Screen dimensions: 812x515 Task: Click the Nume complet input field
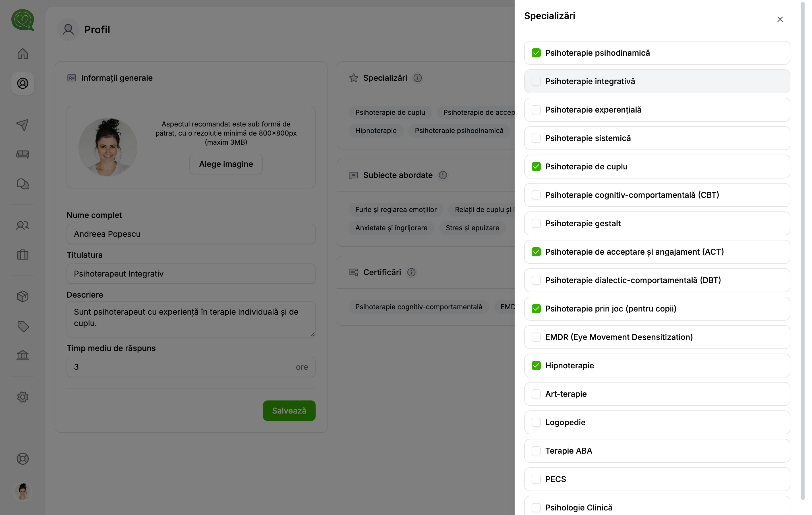click(191, 234)
